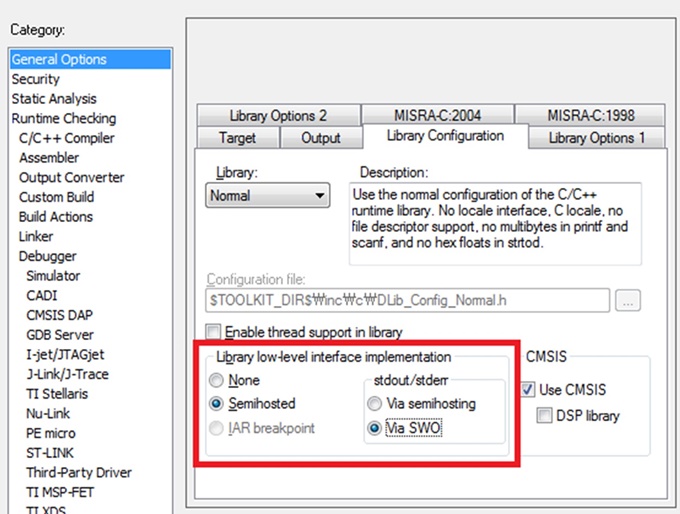Switch to Library Options 2 tab
680x514 pixels.
(278, 115)
